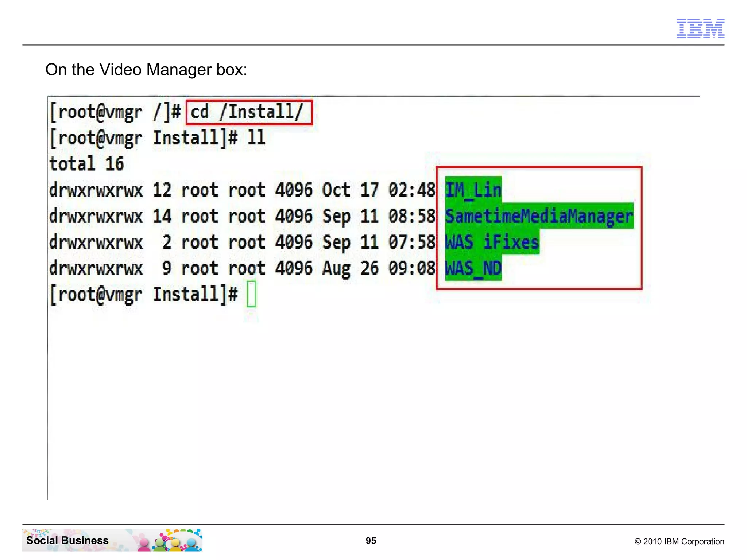Click the Oct 17 02:48 timestamp
This screenshot has height=560, width=747.
click(x=378, y=190)
